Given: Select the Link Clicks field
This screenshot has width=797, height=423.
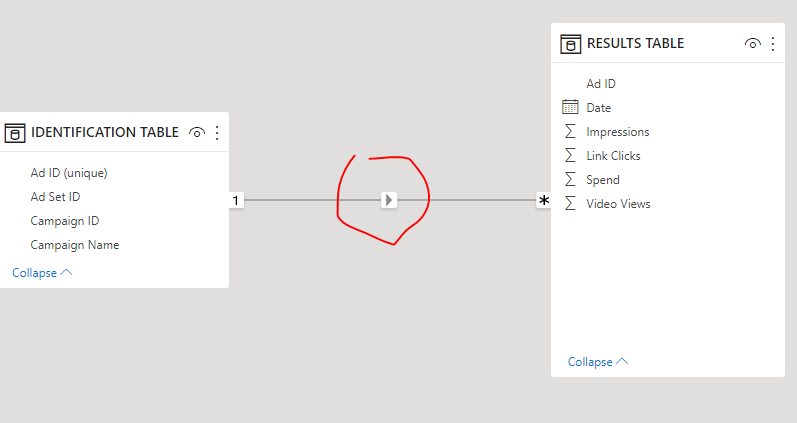Looking at the screenshot, I should (613, 156).
